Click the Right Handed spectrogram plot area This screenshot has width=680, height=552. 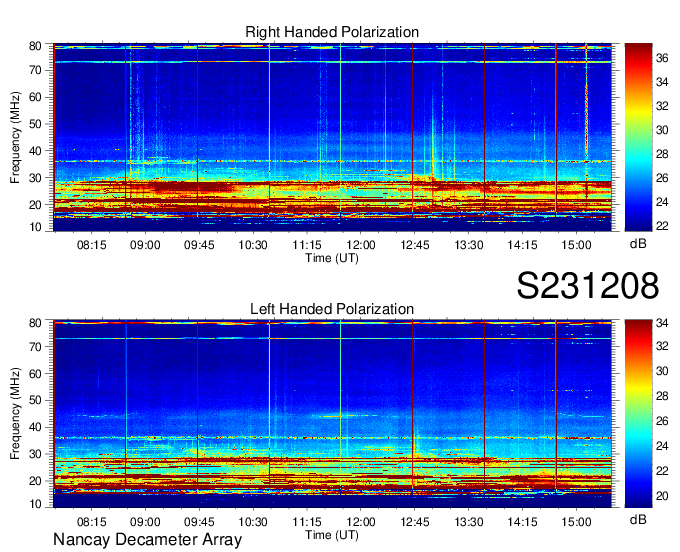tap(332, 137)
